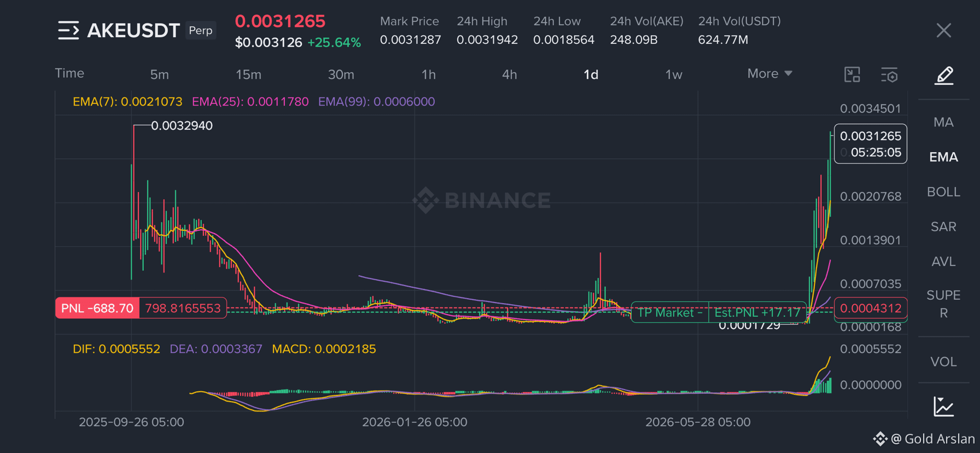This screenshot has width=980, height=453.
Task: Switch to the 30m timeframe
Action: pyautogui.click(x=341, y=74)
